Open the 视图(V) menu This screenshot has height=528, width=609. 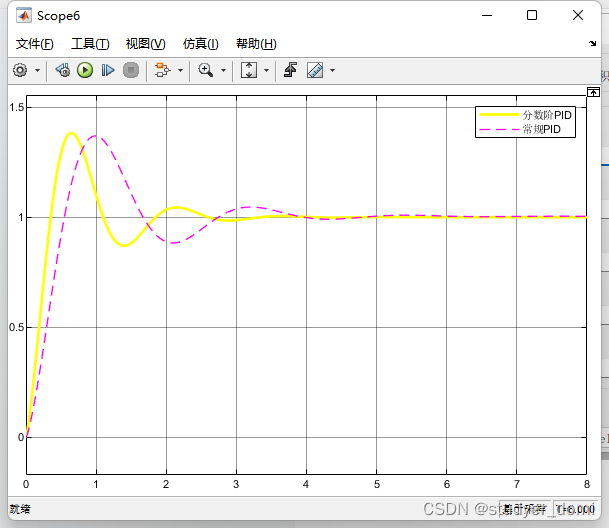point(145,44)
